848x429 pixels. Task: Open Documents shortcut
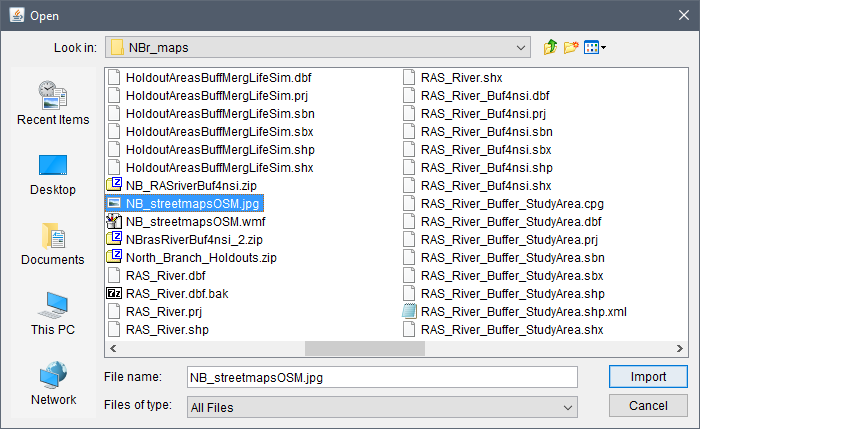53,244
